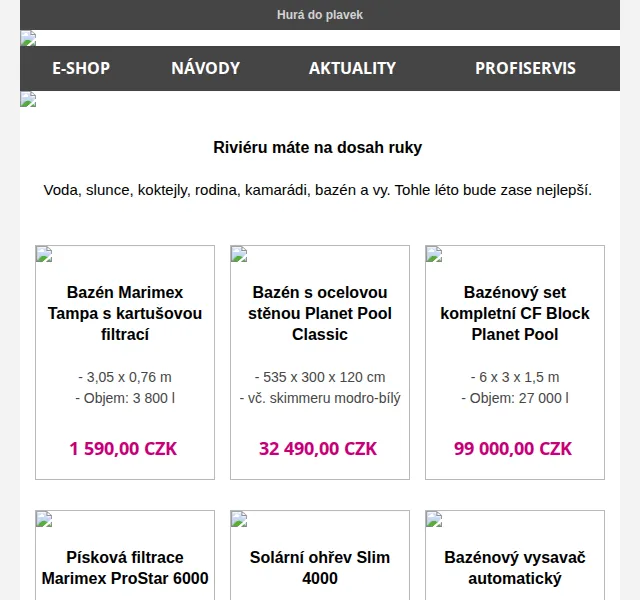Open Bazén s ocelovou stěnou Planet Pool
The width and height of the screenshot is (640, 600).
coord(320,313)
